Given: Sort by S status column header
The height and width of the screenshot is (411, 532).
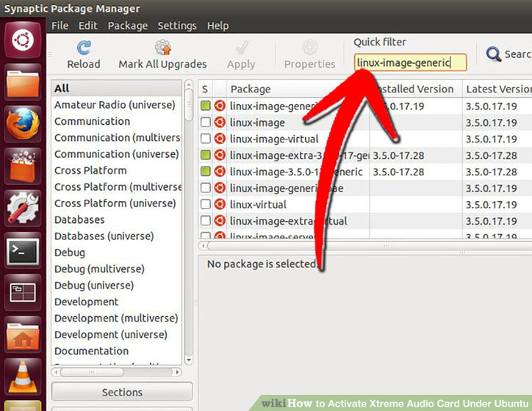Looking at the screenshot, I should [x=205, y=89].
